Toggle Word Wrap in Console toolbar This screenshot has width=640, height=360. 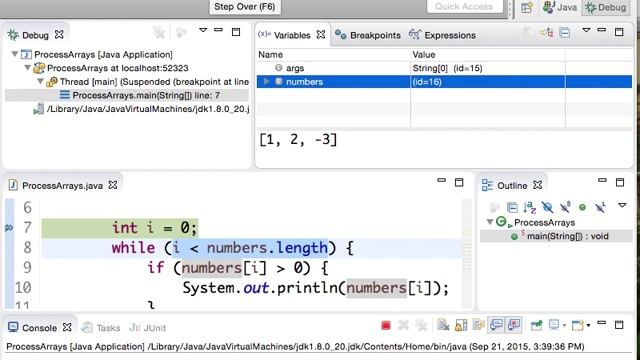click(x=478, y=325)
